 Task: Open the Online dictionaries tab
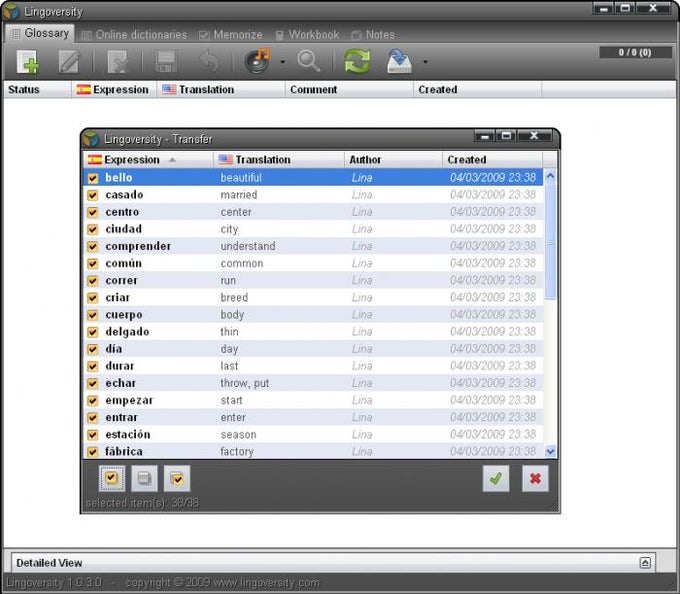tap(134, 35)
